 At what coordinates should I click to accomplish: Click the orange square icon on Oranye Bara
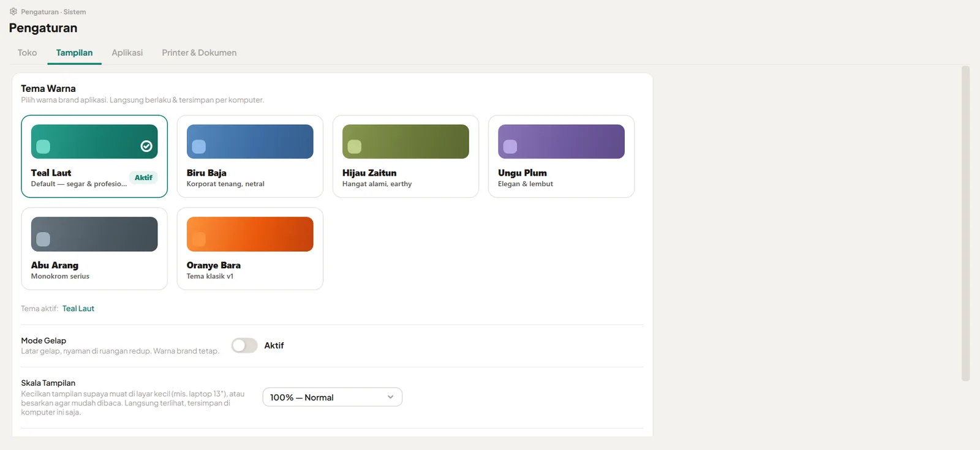[199, 239]
